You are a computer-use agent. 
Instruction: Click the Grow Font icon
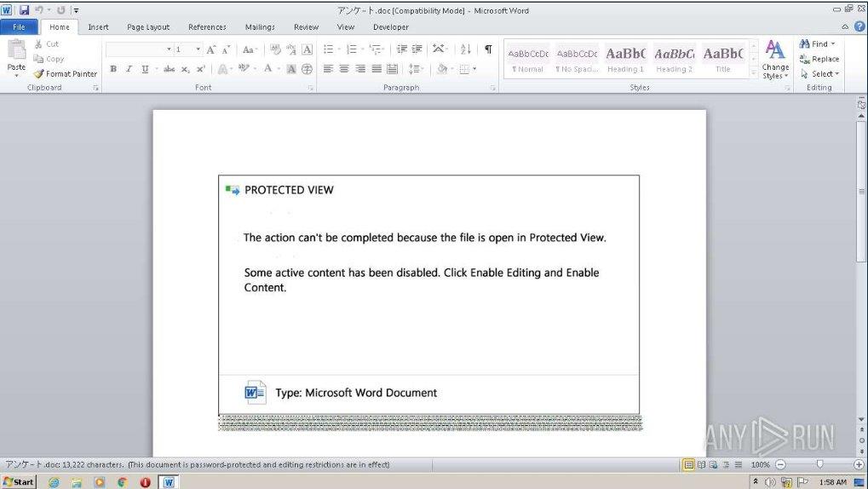point(211,49)
